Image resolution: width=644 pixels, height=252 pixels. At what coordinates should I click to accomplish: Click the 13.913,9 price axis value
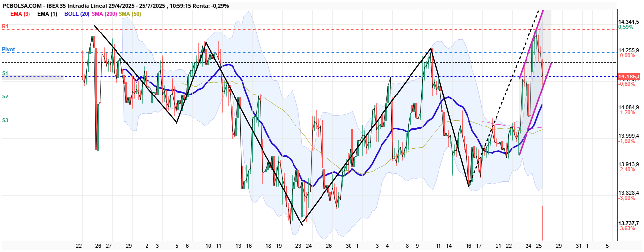coord(629,164)
